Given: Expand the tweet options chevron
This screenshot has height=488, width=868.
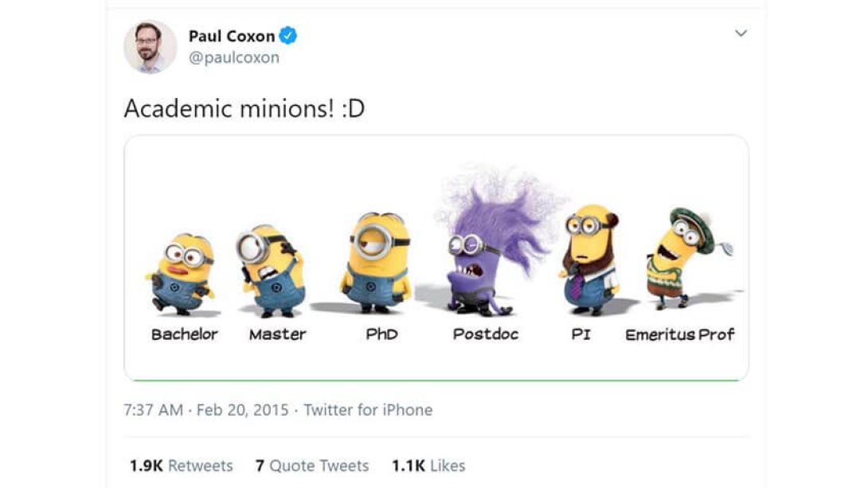Looking at the screenshot, I should click(x=741, y=33).
